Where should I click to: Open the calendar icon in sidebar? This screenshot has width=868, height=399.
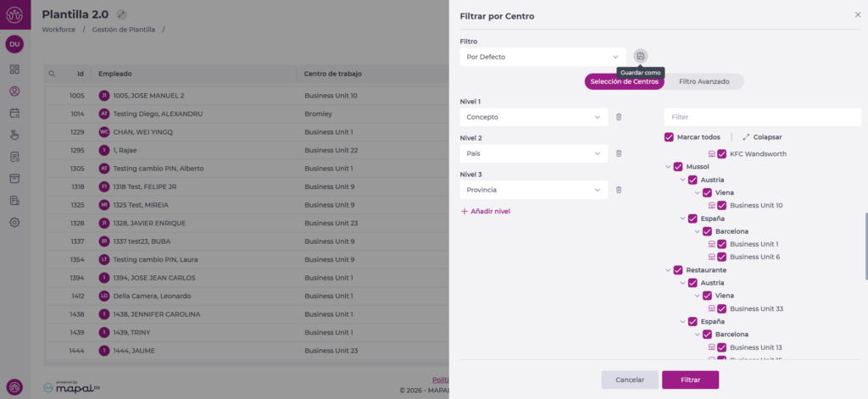point(15,113)
